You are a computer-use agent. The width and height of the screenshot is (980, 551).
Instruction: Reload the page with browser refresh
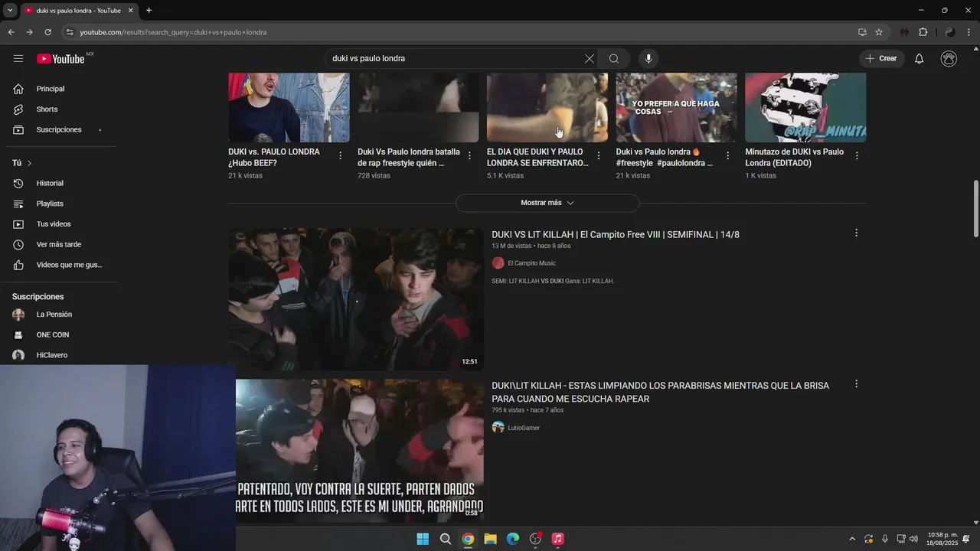coord(47,32)
